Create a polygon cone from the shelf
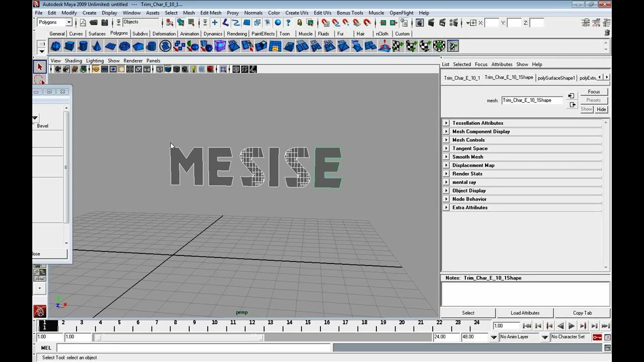Image resolution: width=644 pixels, height=362 pixels. point(97,46)
